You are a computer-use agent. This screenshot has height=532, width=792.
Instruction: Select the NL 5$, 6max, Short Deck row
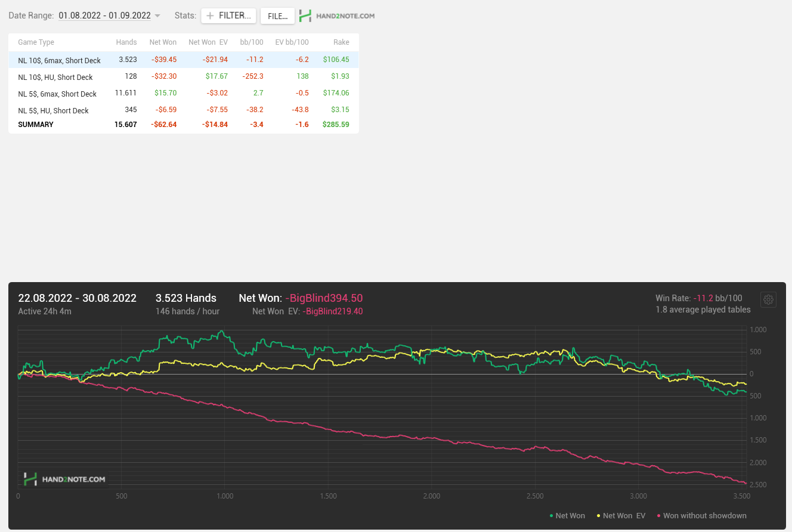(184, 93)
